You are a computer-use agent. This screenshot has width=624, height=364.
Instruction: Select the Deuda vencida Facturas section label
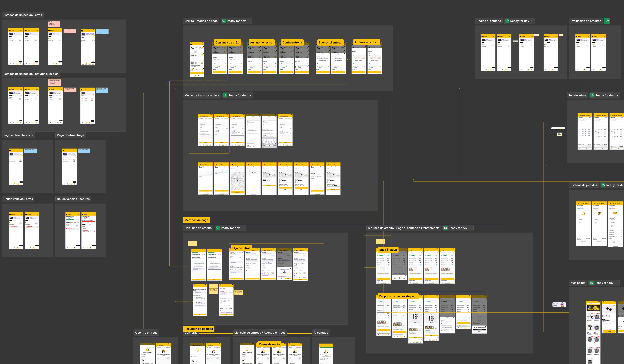pos(73,199)
